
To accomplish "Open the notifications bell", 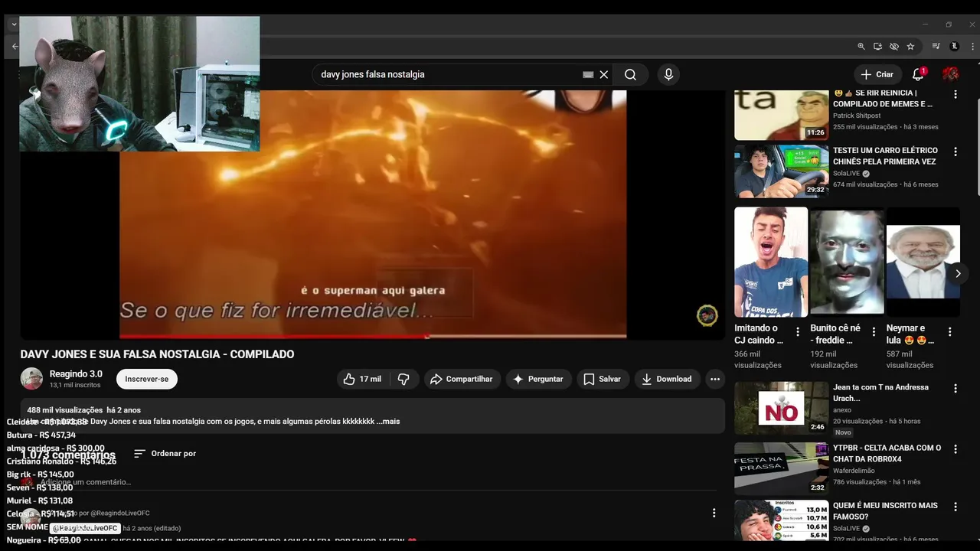I will [x=918, y=74].
